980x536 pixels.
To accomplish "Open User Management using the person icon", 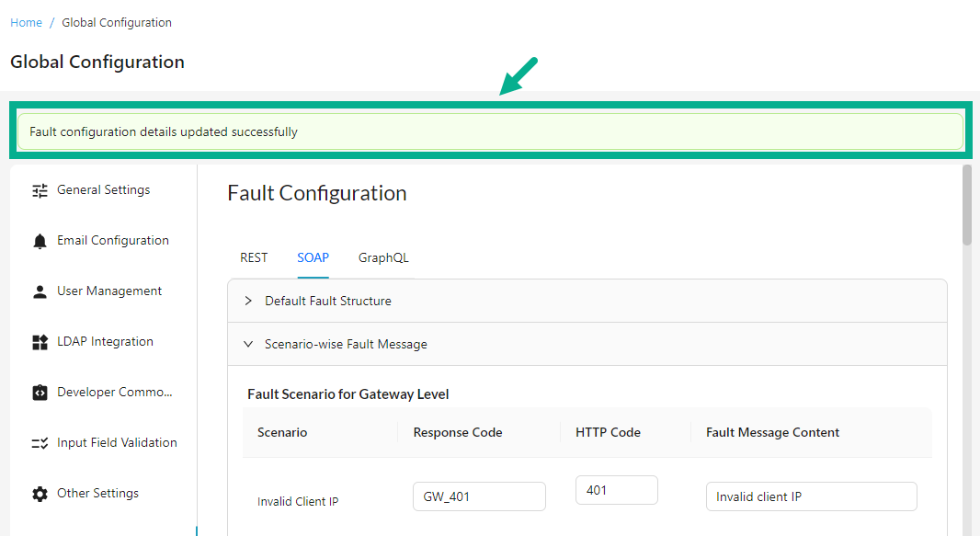I will coord(39,291).
